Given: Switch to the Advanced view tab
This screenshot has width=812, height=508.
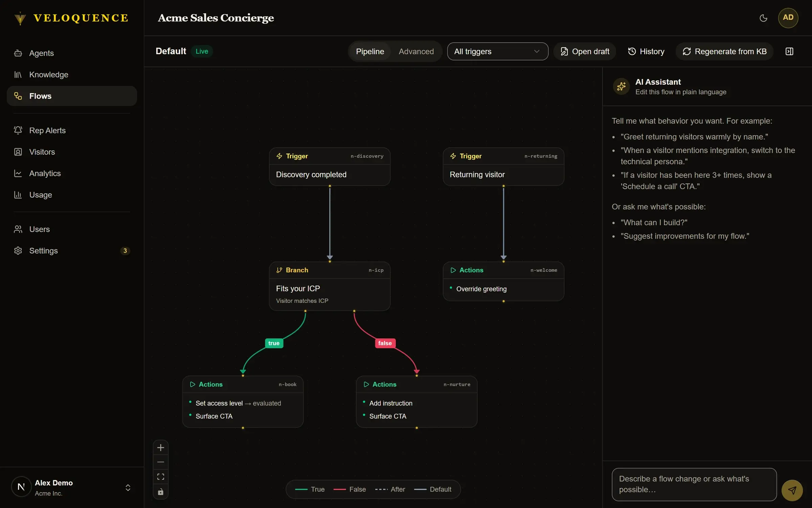Looking at the screenshot, I should (416, 51).
